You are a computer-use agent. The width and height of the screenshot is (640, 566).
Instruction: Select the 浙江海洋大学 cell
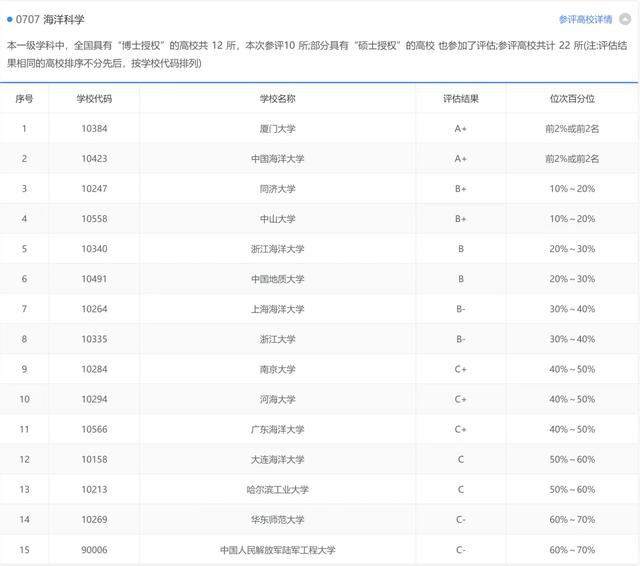tap(278, 249)
